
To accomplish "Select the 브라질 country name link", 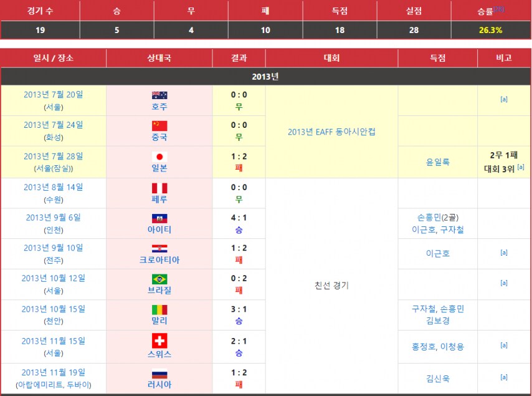I will pos(159,290).
